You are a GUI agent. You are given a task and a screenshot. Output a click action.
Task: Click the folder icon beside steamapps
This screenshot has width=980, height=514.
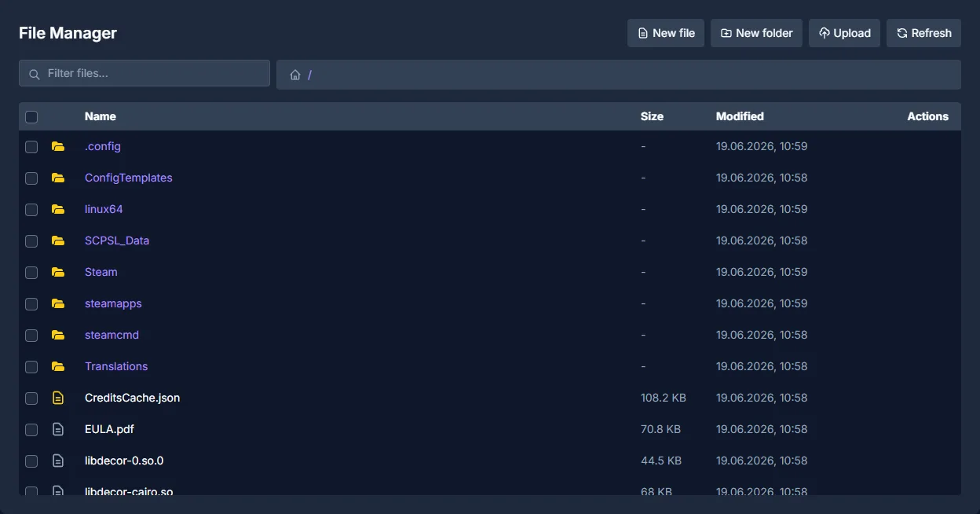click(x=58, y=303)
